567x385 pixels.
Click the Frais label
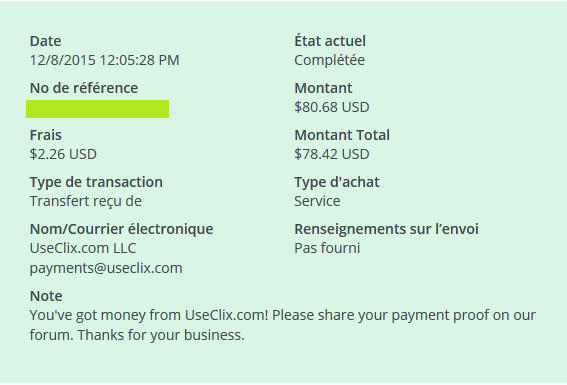pos(46,135)
